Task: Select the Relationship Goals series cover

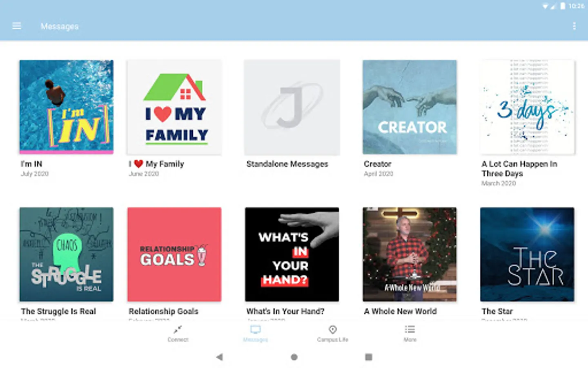Action: (174, 254)
